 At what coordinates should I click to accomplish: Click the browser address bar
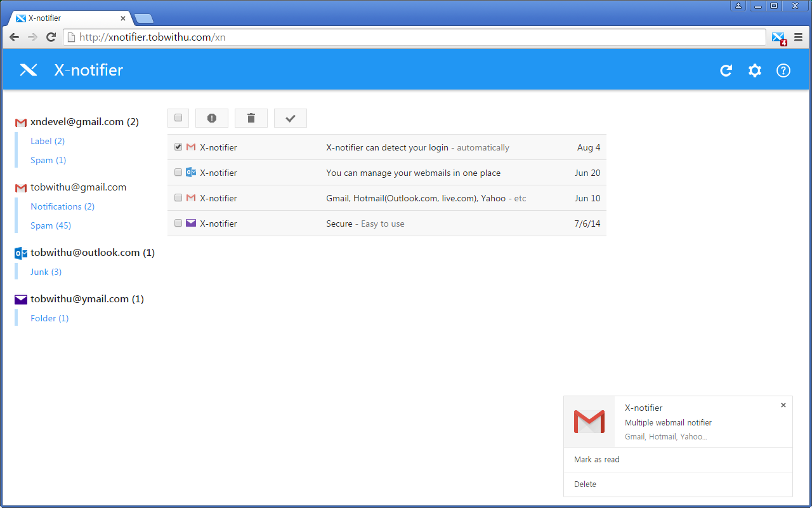point(254,37)
